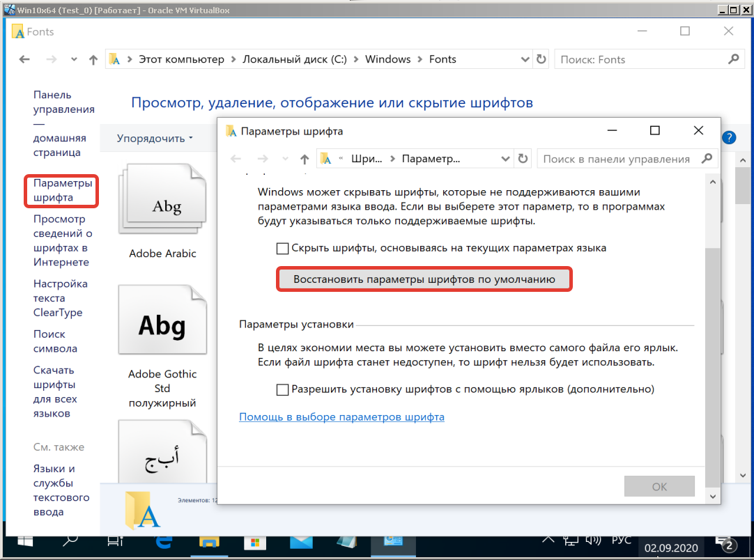Image resolution: width=754 pixels, height=560 pixels.
Task: Open 'Помощь в выборе параметров шрифта' link
Action: [342, 417]
